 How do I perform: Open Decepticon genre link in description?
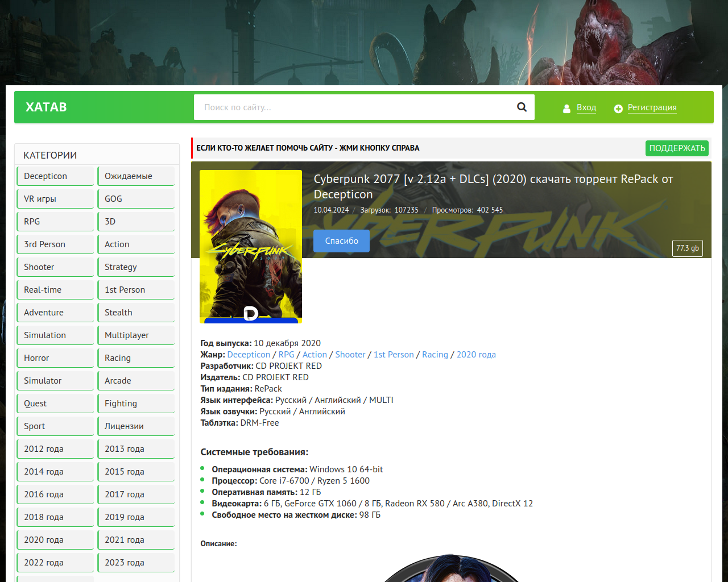(249, 355)
